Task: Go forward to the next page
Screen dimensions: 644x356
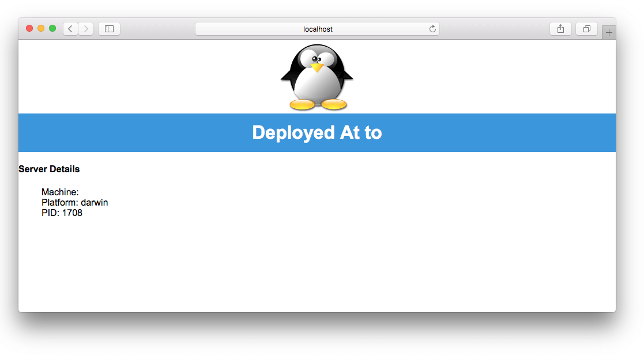Action: click(x=86, y=29)
